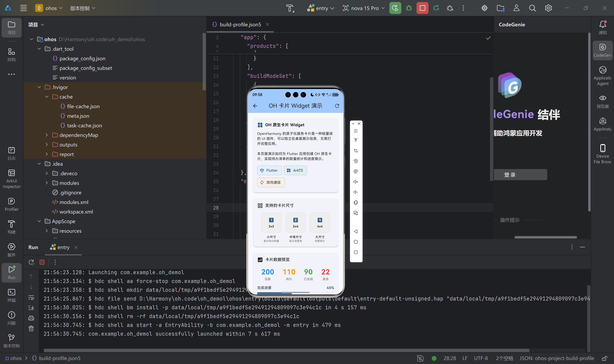This screenshot has height=364, width=614.
Task: Toggle soft-wrap in Run console
Action: [x=31, y=298]
